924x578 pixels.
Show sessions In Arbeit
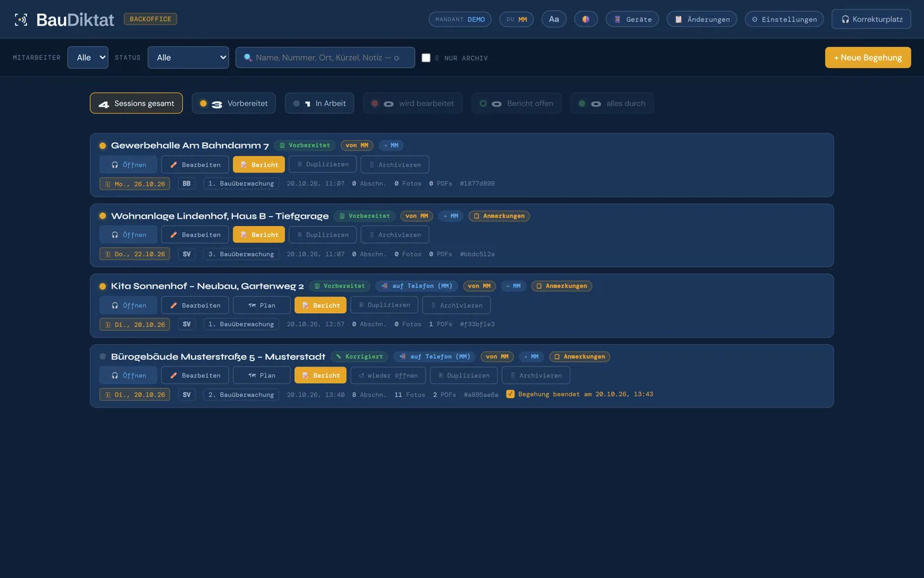coord(319,103)
